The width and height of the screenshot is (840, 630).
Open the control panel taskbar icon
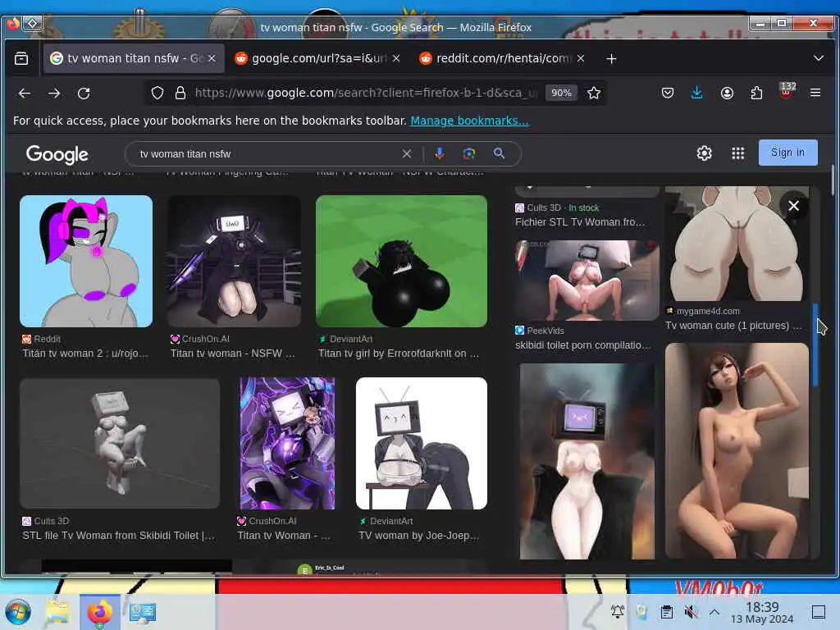[142, 612]
